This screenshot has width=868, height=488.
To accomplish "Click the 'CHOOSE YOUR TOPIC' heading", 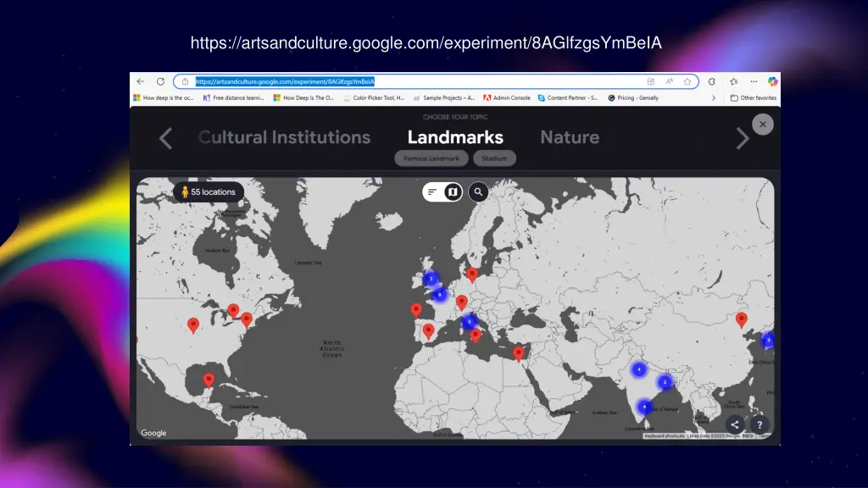I will point(455,117).
